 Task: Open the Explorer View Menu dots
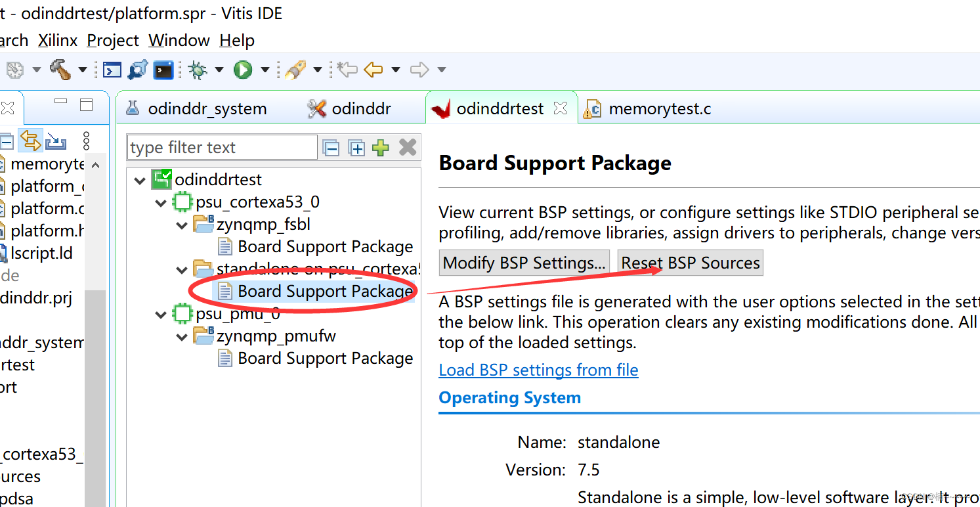click(86, 141)
